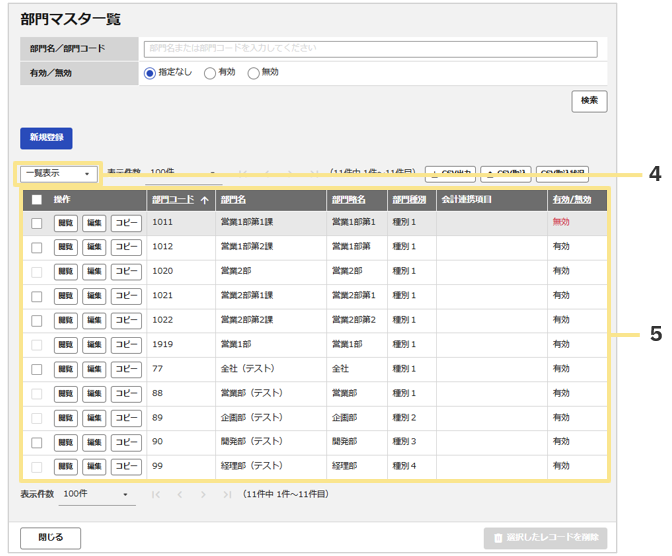The height and width of the screenshot is (556, 672).
Task: Click コピー button for row 89
Action: 126,418
